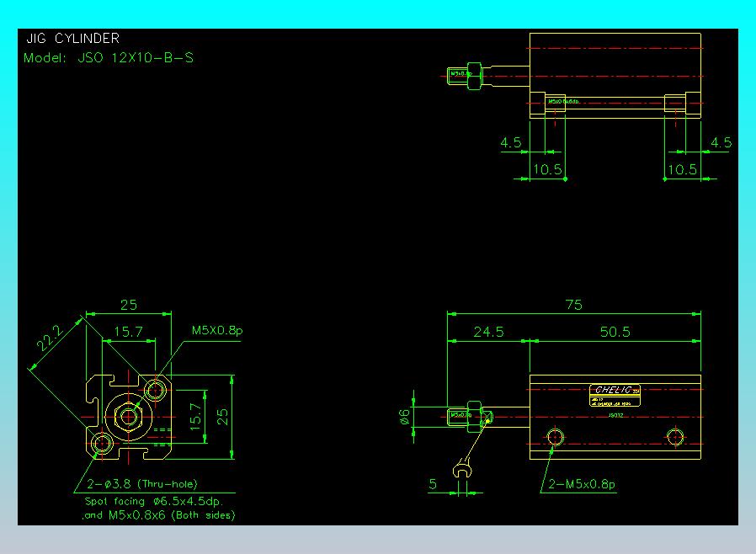Select the "M5X0.8p" thread leader label
Screen dimensions: 756x554
[x=217, y=330]
